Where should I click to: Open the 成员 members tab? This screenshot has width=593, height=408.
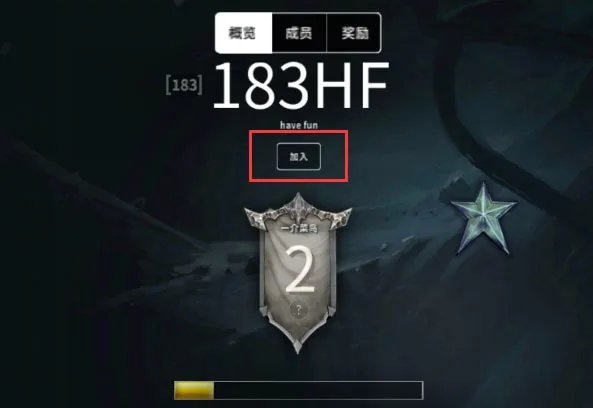tap(299, 33)
